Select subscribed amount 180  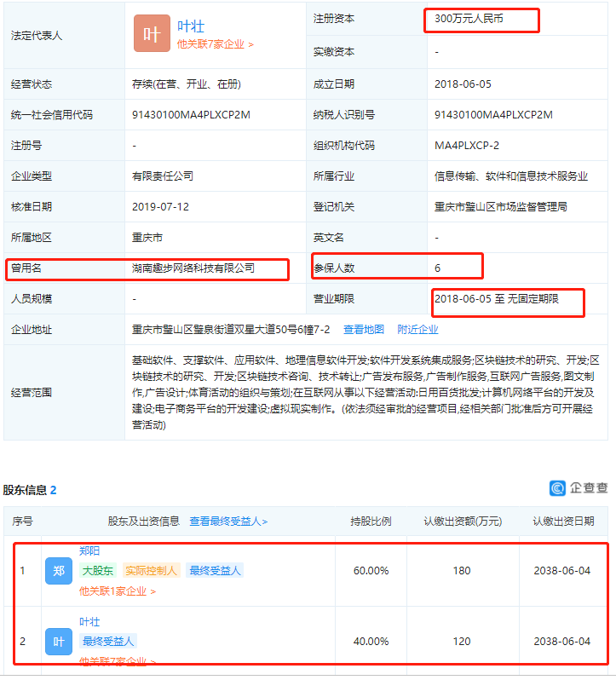point(462,571)
